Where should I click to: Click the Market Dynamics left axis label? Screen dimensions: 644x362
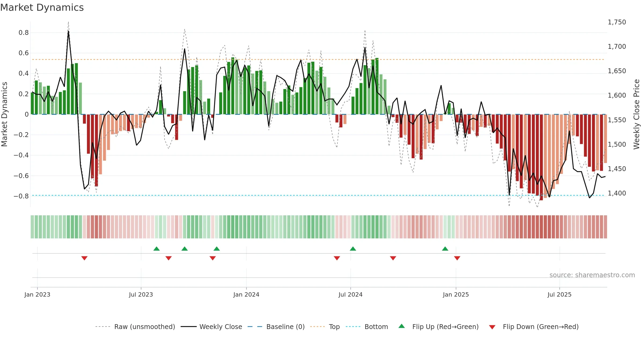click(x=4, y=114)
